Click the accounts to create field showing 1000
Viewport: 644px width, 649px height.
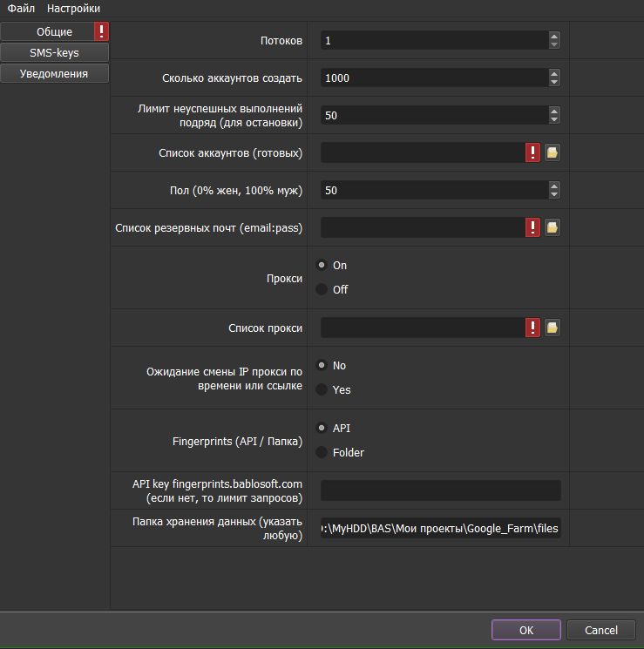[434, 78]
